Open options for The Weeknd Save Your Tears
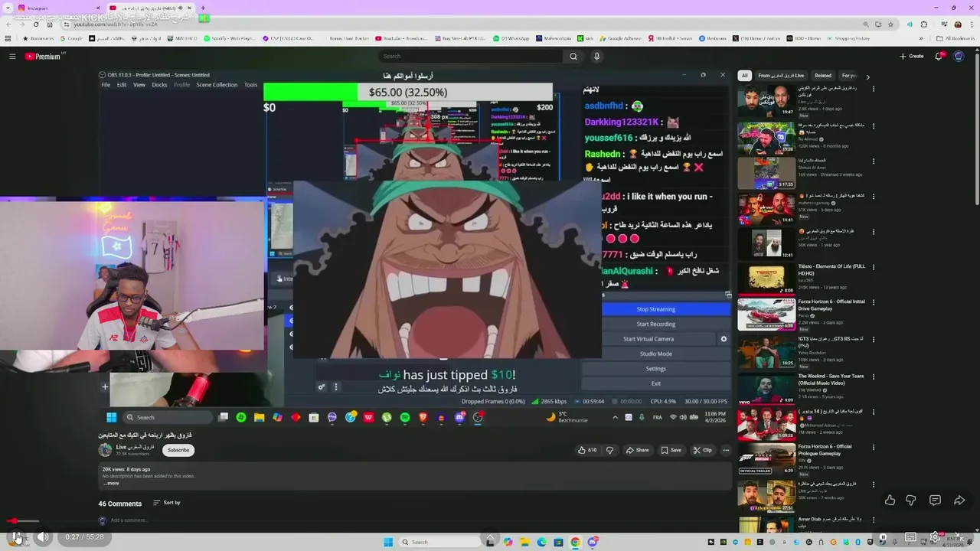Viewport: 980px width, 551px height. coord(874,377)
